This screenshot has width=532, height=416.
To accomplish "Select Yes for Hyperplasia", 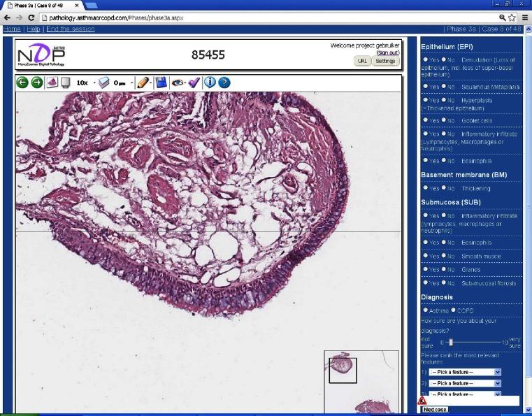I will (x=426, y=100).
